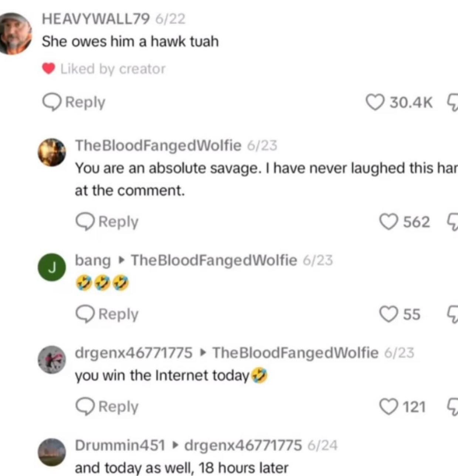Like TheBloodFangedWolfie's savage comment
This screenshot has height=476, width=458.
[x=388, y=222]
